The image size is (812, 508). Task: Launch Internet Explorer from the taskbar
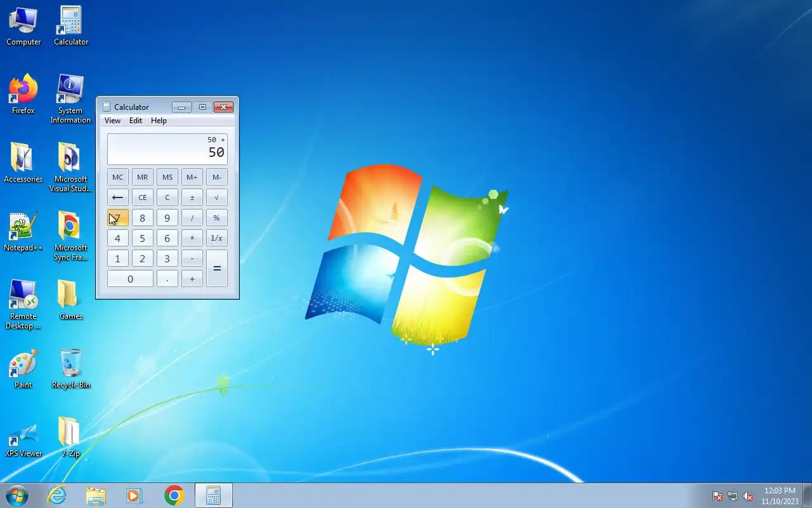click(57, 495)
